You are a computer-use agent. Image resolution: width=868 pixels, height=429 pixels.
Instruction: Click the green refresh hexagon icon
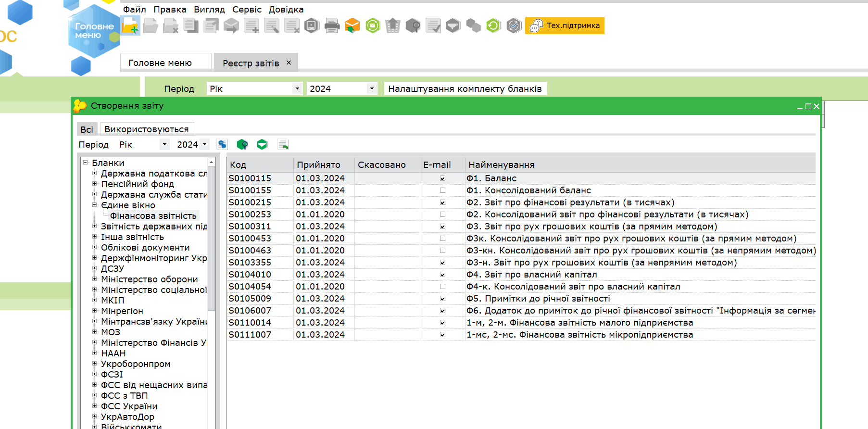point(493,25)
